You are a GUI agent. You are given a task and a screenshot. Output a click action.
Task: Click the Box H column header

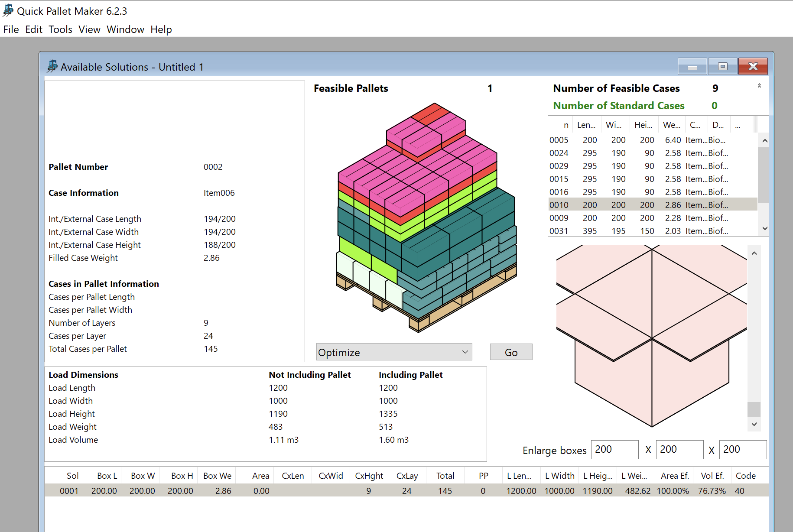[x=179, y=476]
